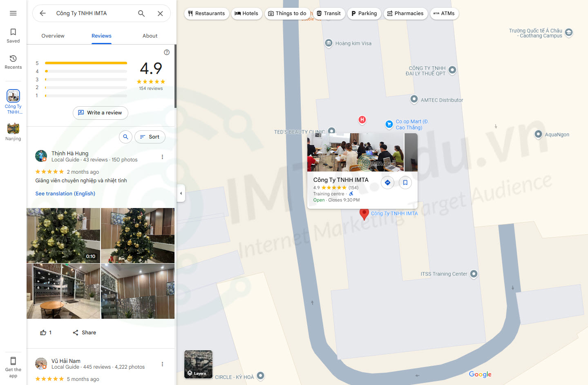Click the review help question mark icon
588x385 pixels.
tap(167, 52)
